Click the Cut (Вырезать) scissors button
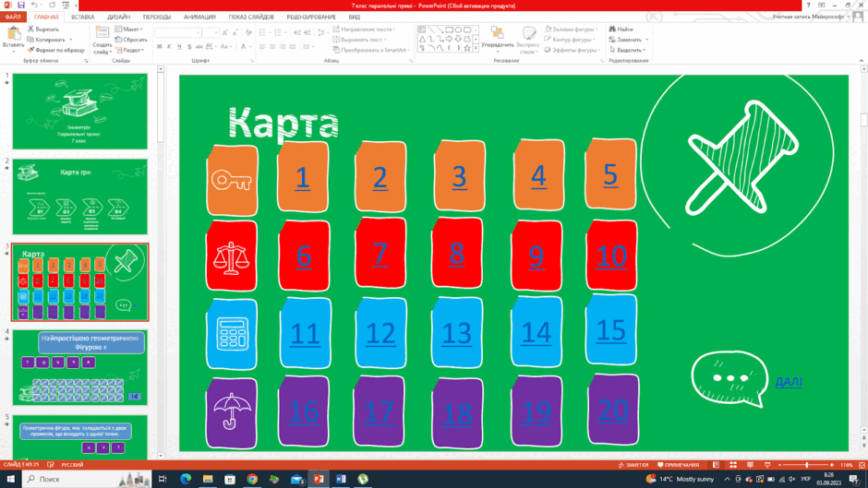This screenshot has width=868, height=488. [43, 29]
